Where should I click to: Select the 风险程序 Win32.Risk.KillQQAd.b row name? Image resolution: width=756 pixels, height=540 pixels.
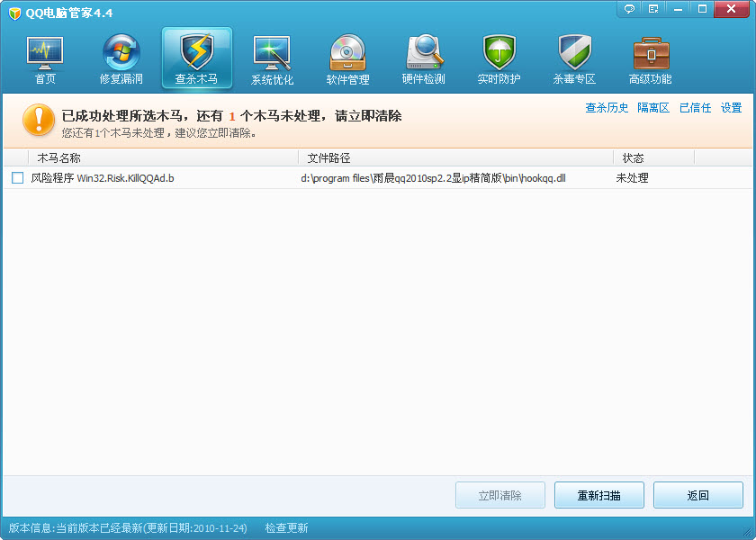103,178
